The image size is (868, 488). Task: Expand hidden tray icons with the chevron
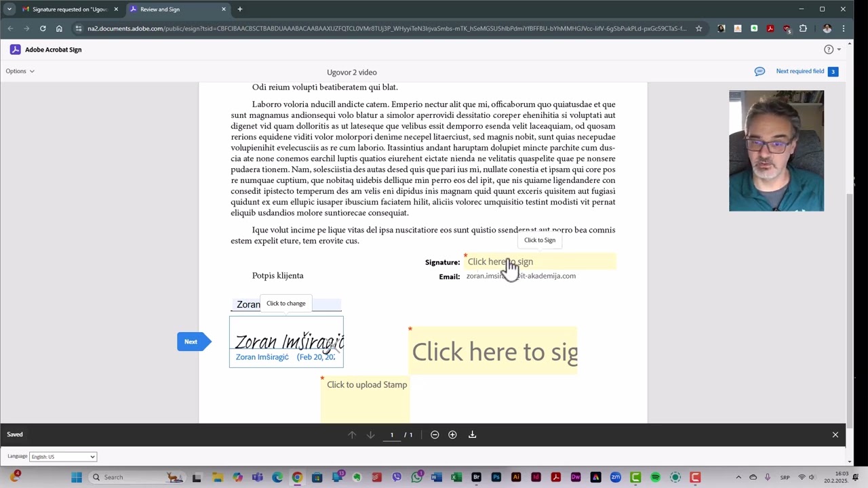738,476
